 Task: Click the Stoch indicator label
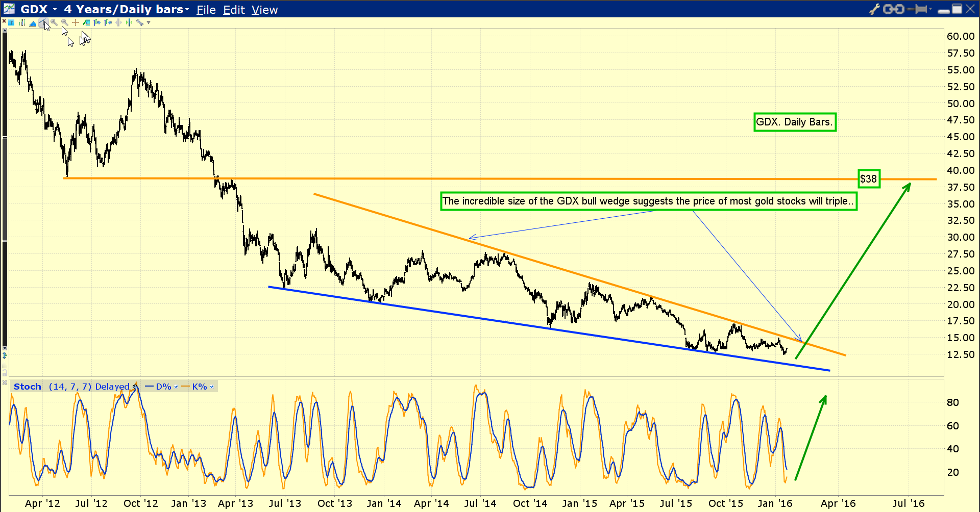(x=28, y=387)
